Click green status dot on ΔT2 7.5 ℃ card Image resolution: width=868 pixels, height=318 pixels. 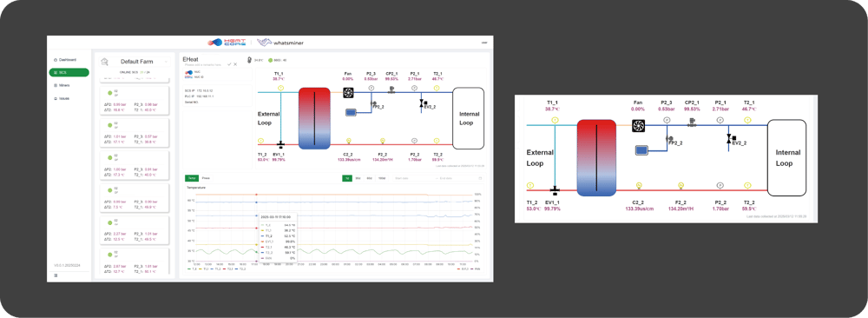109,190
